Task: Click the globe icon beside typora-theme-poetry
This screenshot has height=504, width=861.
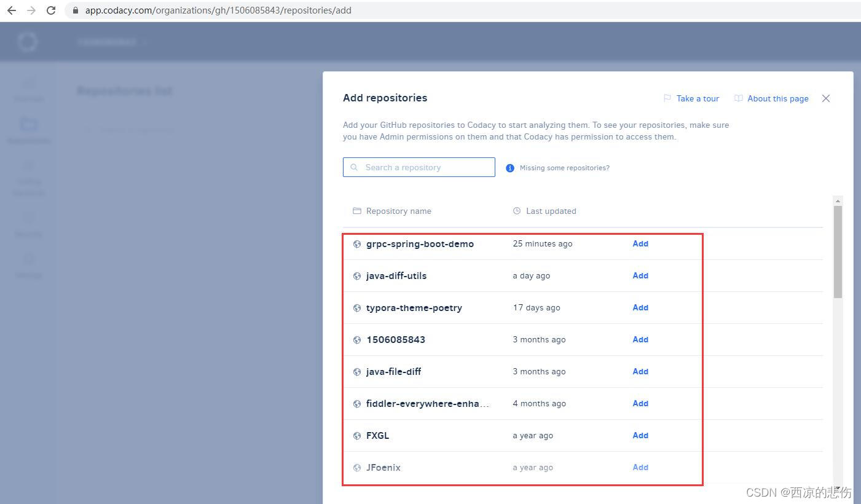Action: pyautogui.click(x=357, y=308)
